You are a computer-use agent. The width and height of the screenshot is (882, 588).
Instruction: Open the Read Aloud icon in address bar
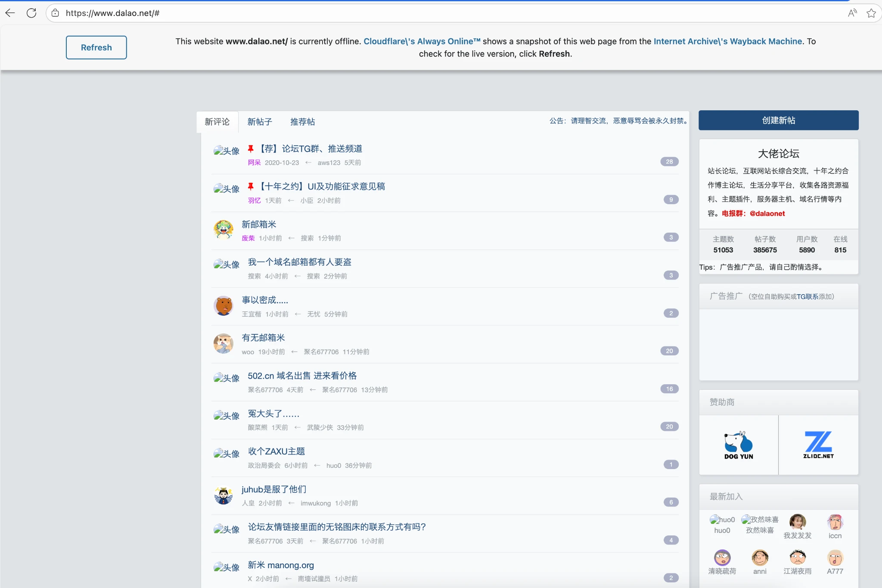pyautogui.click(x=852, y=13)
